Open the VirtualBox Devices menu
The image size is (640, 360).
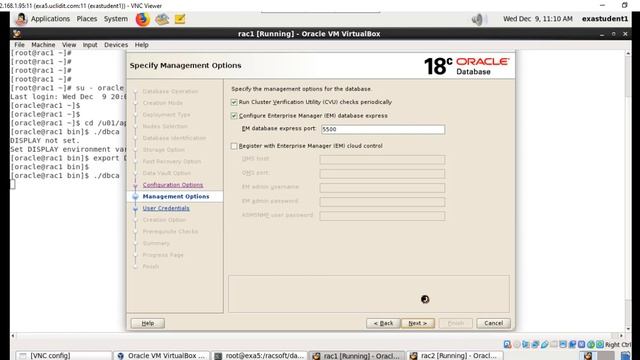[x=116, y=45]
